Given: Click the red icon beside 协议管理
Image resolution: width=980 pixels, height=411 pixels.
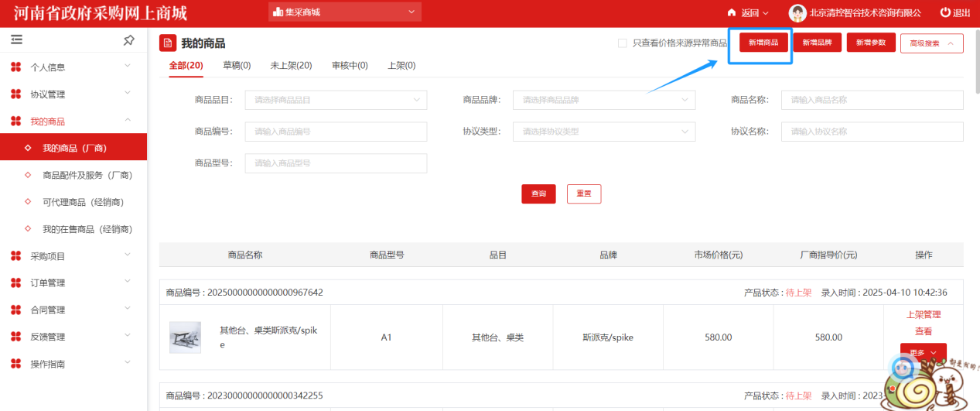Looking at the screenshot, I should coord(16,94).
